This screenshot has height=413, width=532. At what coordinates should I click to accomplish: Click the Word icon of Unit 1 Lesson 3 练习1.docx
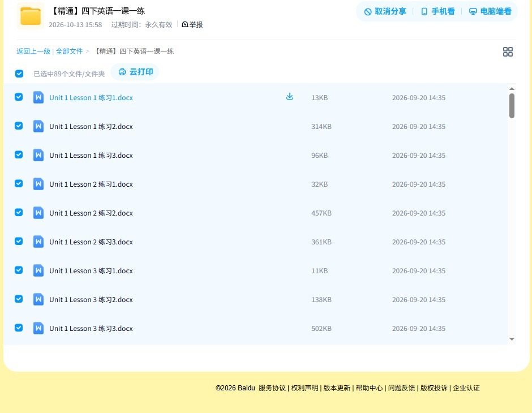(38, 270)
